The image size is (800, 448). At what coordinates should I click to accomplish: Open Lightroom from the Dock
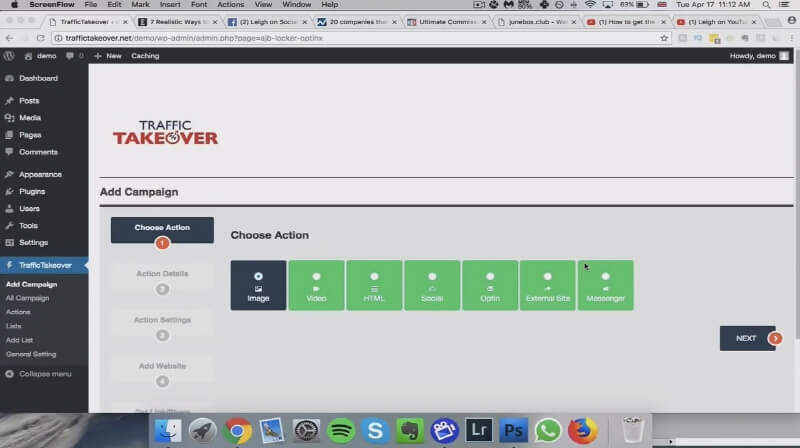coord(479,431)
